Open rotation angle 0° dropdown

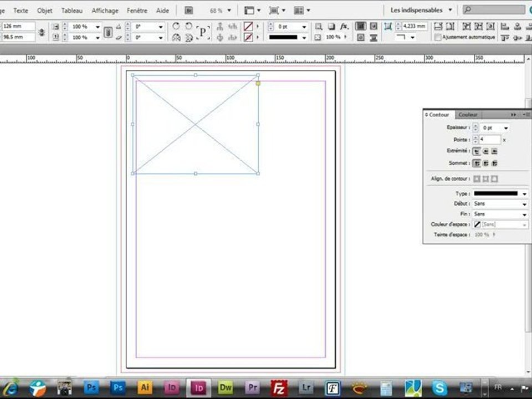coord(161,27)
